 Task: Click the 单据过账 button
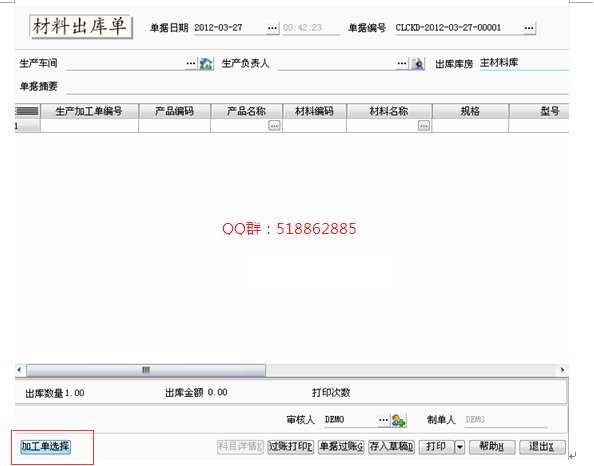(341, 447)
